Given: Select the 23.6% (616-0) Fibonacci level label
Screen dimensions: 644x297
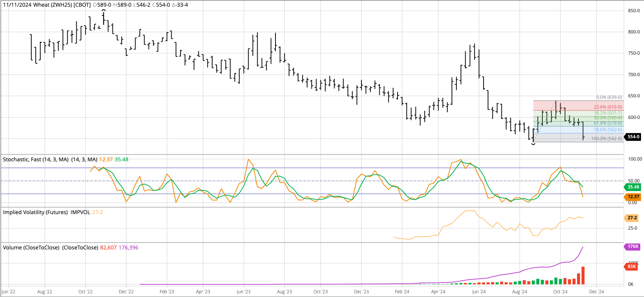Looking at the screenshot, I should tap(608, 107).
